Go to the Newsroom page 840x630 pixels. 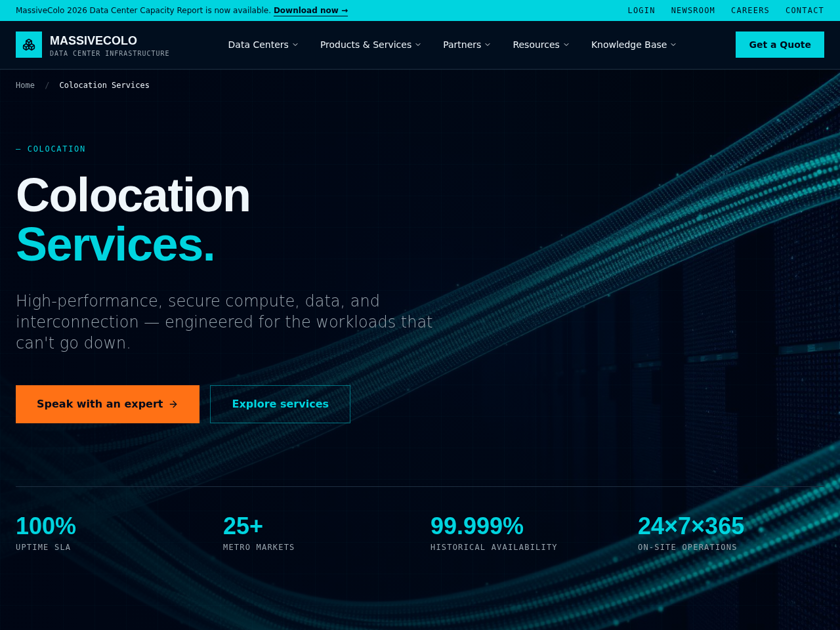tap(693, 10)
